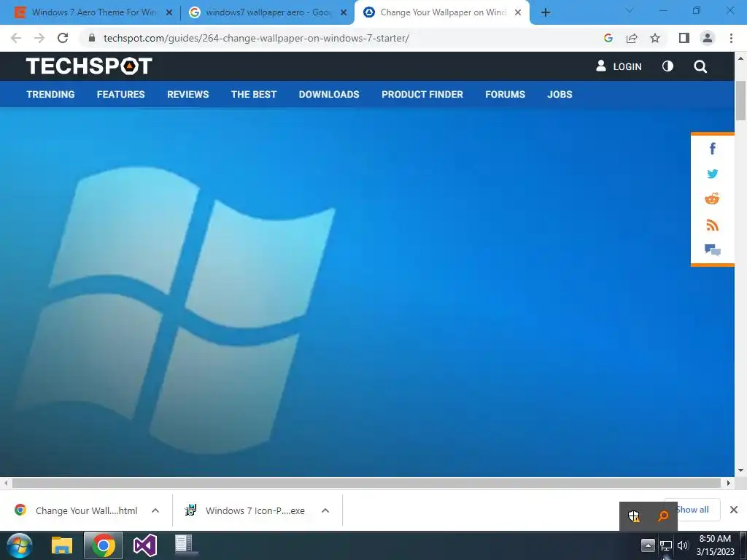Open the FORUMS menu item

pos(505,94)
